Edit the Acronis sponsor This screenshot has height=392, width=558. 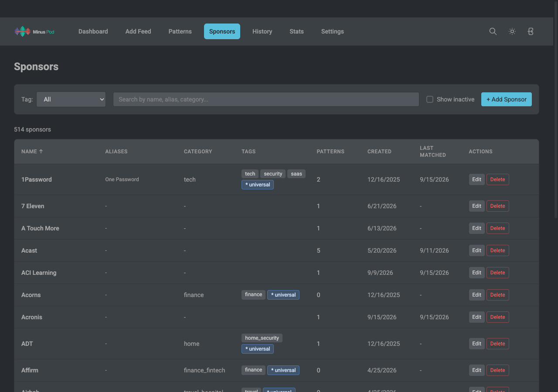click(x=477, y=317)
